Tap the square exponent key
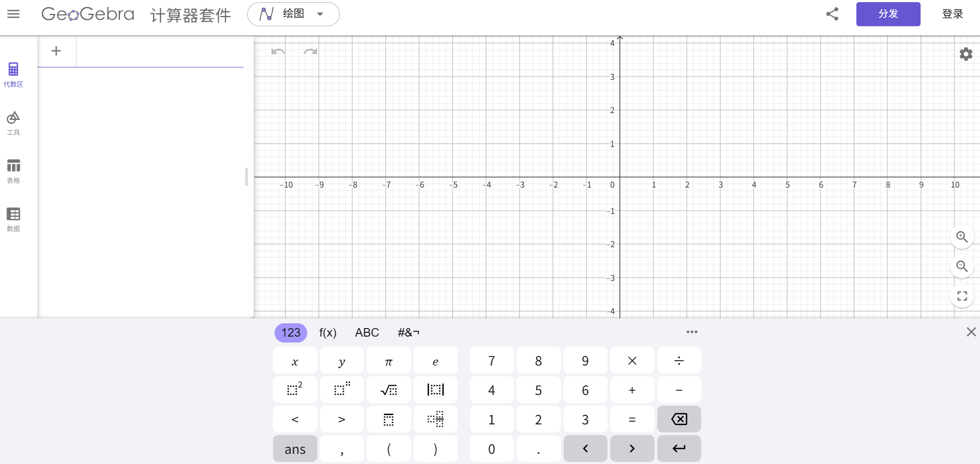 [295, 390]
